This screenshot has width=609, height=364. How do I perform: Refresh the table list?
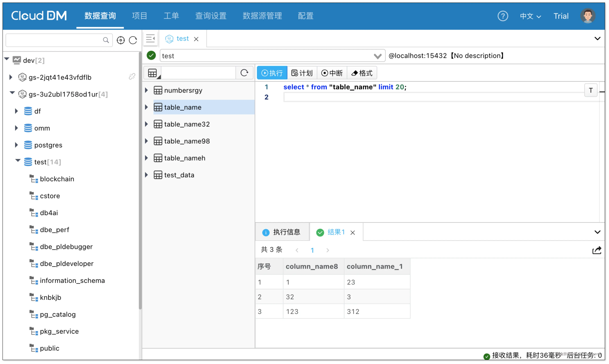[x=244, y=73]
